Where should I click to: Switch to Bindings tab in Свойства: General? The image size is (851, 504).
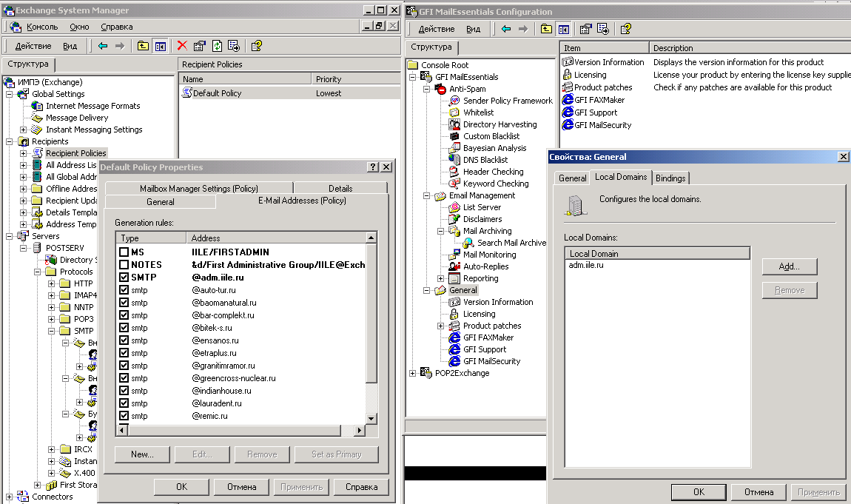coord(670,178)
